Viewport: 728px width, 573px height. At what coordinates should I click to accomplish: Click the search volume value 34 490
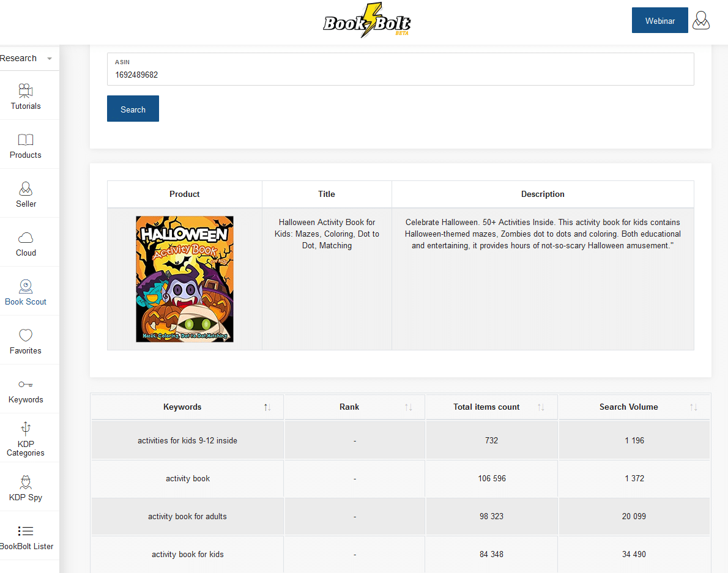[x=634, y=555]
